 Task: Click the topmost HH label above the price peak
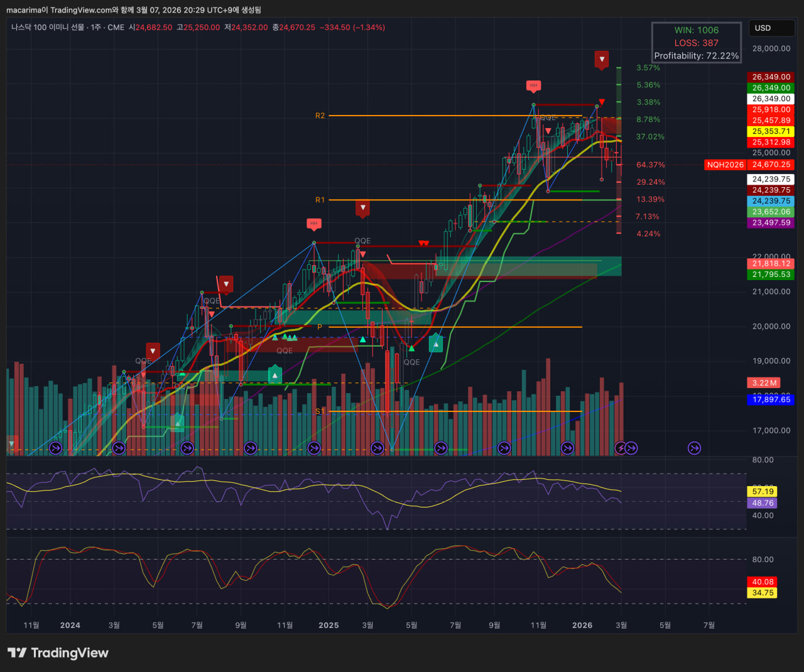533,85
